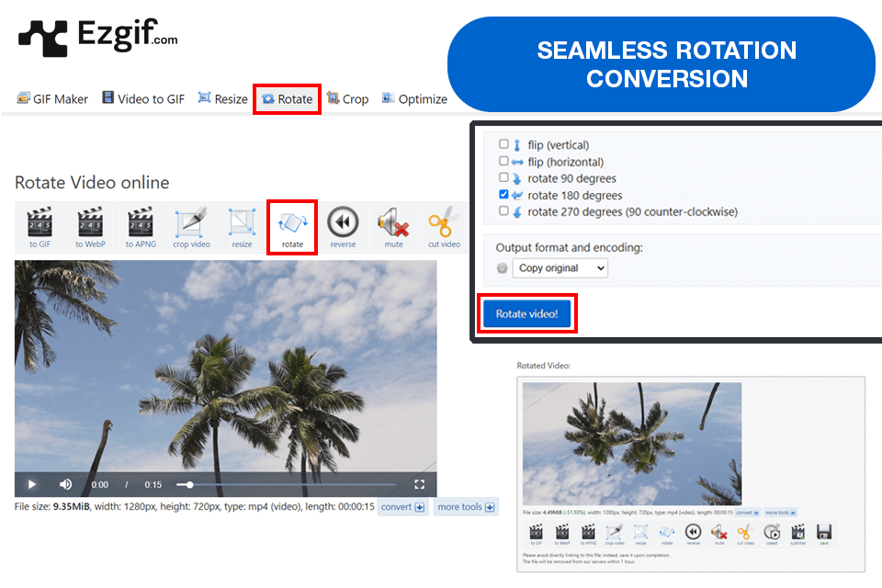Click the 'Output format and encoding:' label
882x588 pixels.
click(x=570, y=247)
